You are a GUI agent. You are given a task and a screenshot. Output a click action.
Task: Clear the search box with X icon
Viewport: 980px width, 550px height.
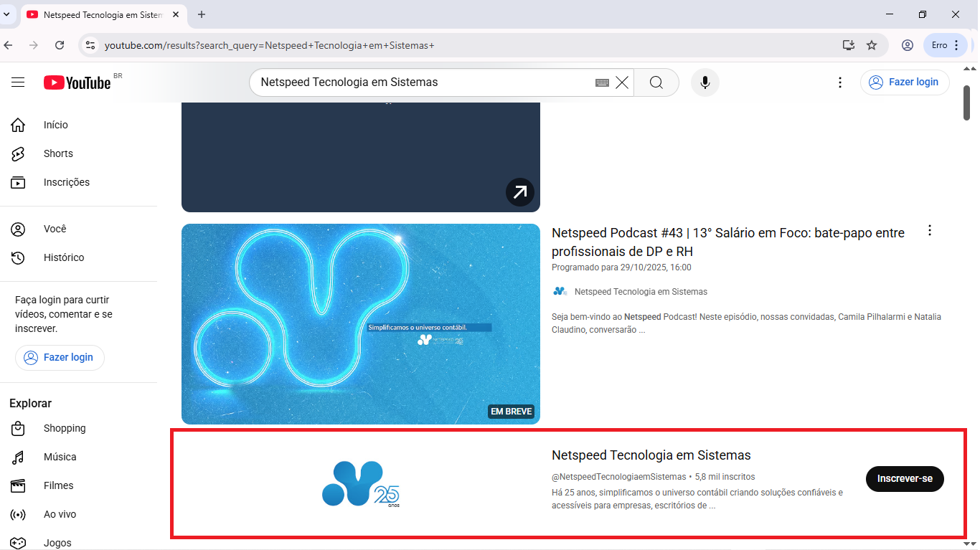coord(622,82)
